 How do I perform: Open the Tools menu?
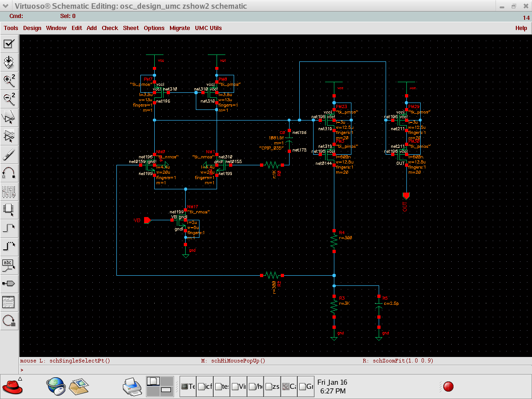[x=11, y=28]
